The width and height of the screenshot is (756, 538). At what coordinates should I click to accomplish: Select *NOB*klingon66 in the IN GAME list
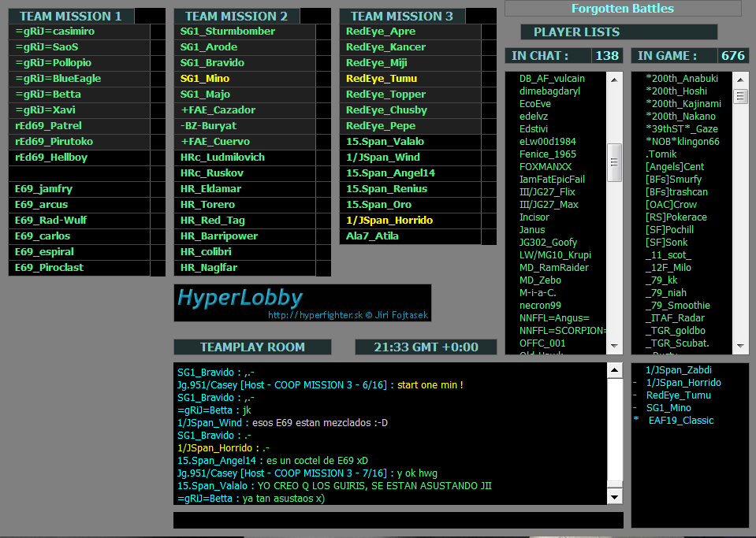[682, 142]
